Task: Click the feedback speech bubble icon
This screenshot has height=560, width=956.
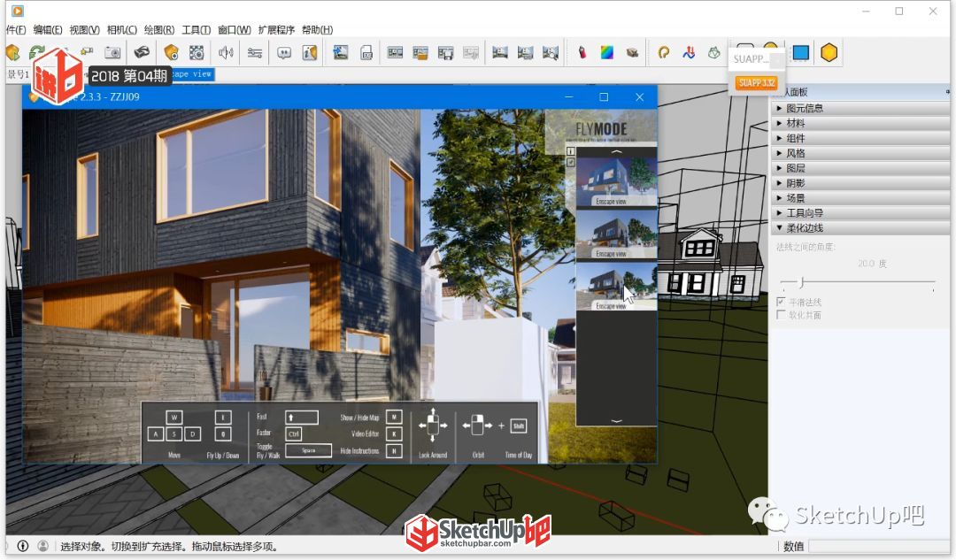Action: coord(284,53)
